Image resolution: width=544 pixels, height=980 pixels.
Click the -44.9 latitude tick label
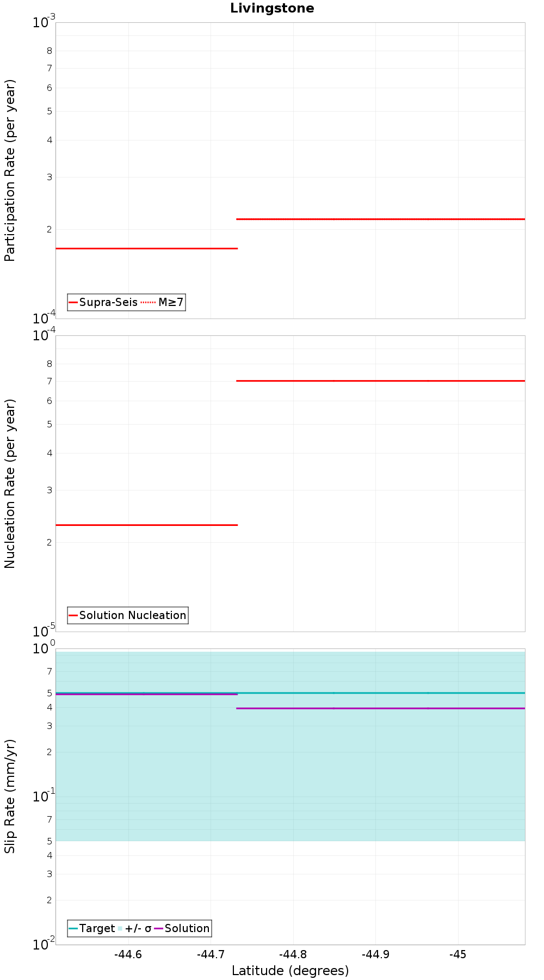click(375, 954)
